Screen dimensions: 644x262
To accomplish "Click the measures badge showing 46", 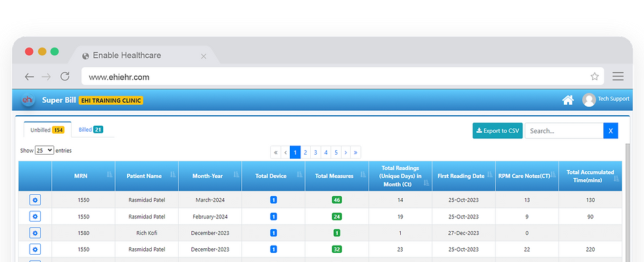I will (336, 200).
